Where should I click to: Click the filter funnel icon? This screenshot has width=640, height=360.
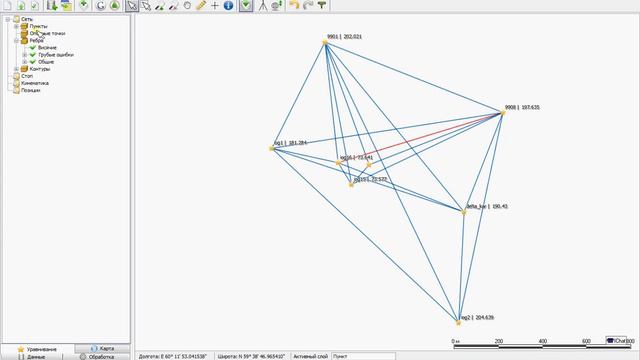tap(322, 5)
